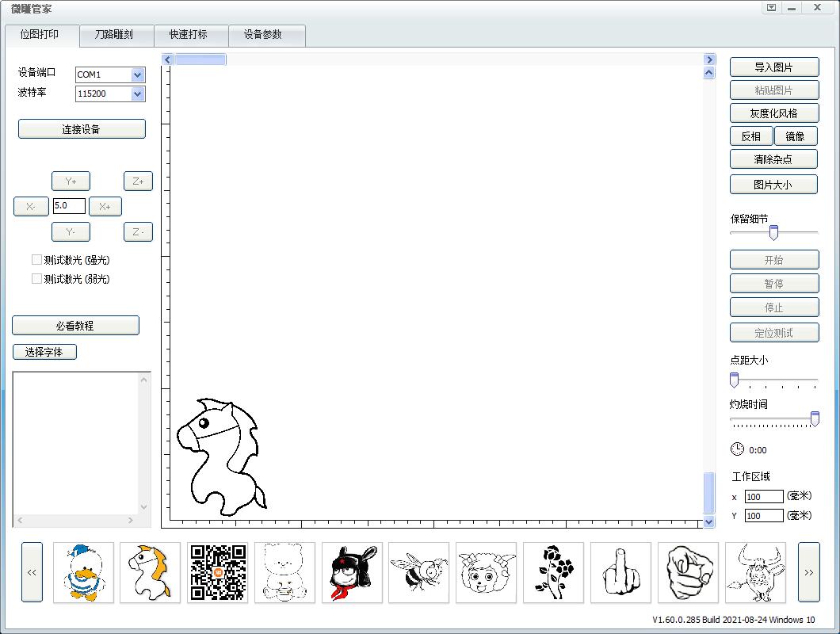Select the rose flower sample image

coord(553,572)
